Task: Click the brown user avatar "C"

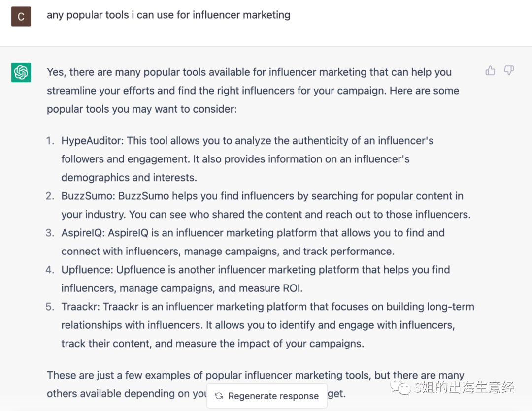Action: (x=21, y=16)
